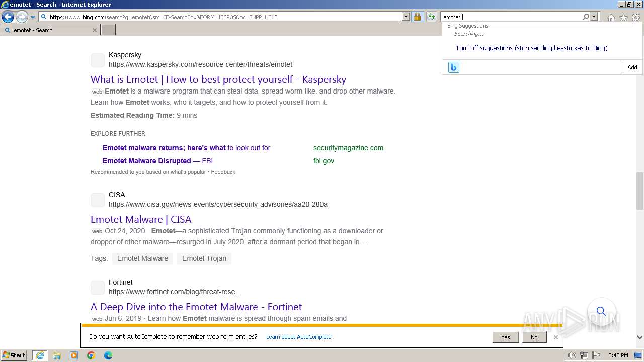Open 'Emotet Malware Disrupted — FBI' link
The image size is (644, 362).
pos(157,161)
